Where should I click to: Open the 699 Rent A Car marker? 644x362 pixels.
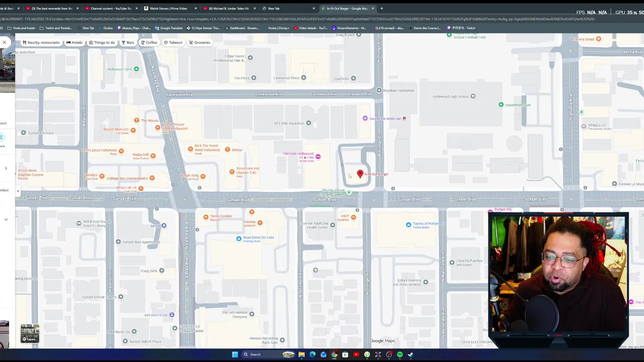tap(172, 315)
